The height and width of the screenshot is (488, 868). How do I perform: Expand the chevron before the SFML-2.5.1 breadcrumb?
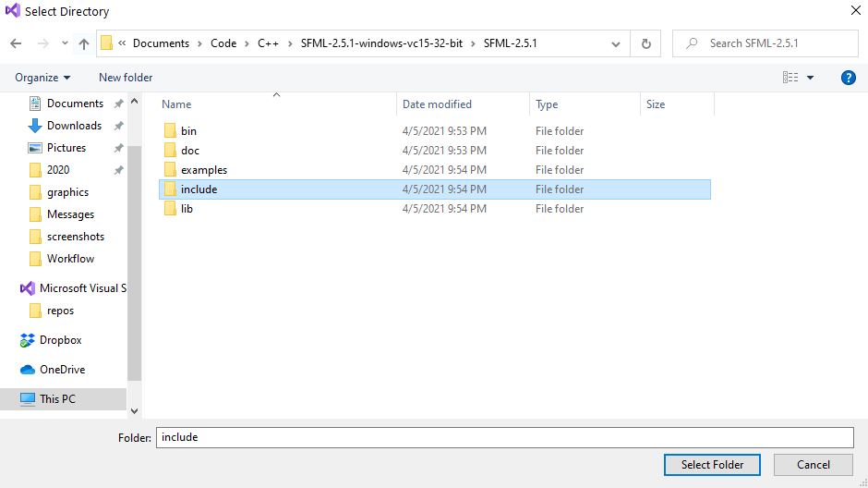(x=474, y=43)
